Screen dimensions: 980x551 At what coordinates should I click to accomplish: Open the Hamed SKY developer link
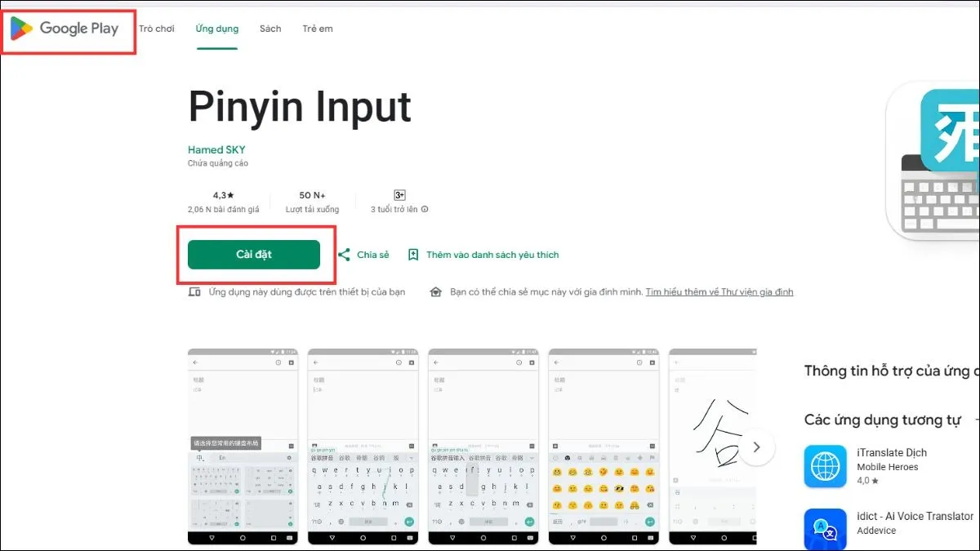(216, 149)
